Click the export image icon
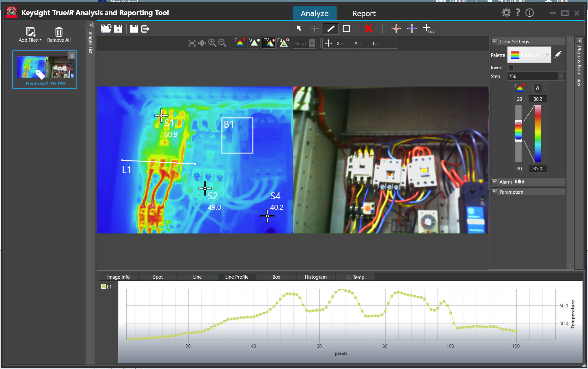The image size is (588, 369). coord(145,29)
